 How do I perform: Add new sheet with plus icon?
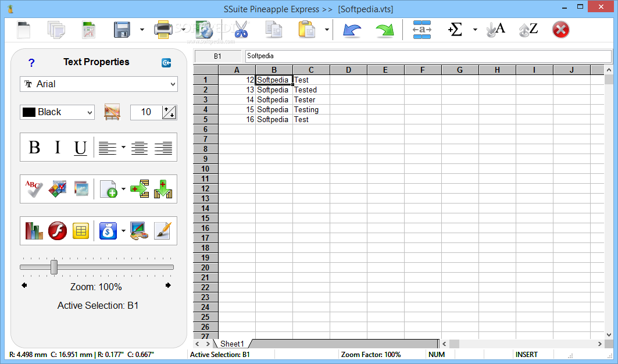pos(108,189)
